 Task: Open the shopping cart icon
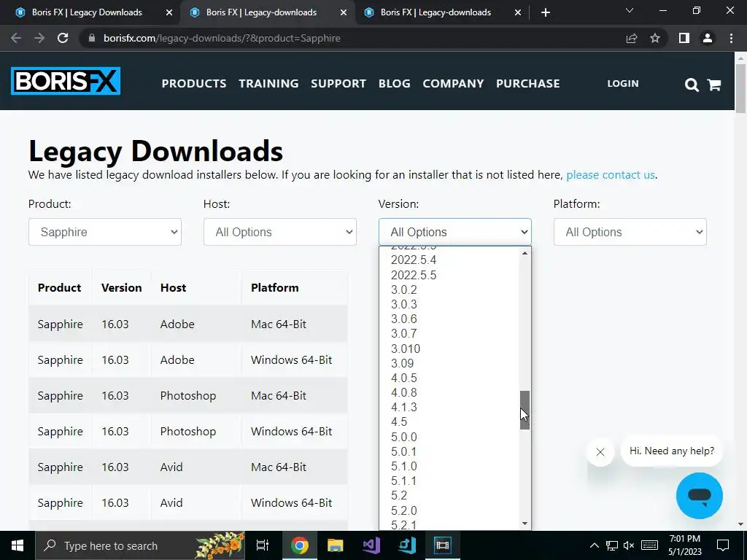[x=714, y=85]
